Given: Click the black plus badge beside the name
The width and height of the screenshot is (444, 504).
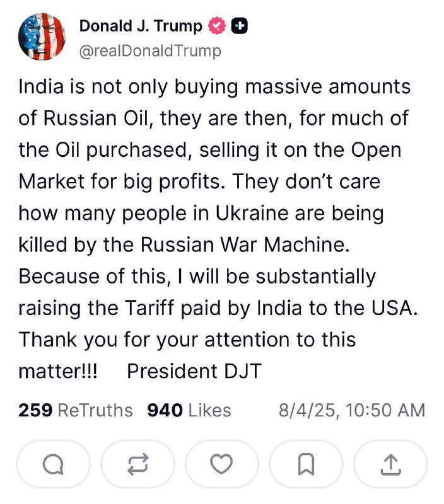Looking at the screenshot, I should pyautogui.click(x=240, y=26).
